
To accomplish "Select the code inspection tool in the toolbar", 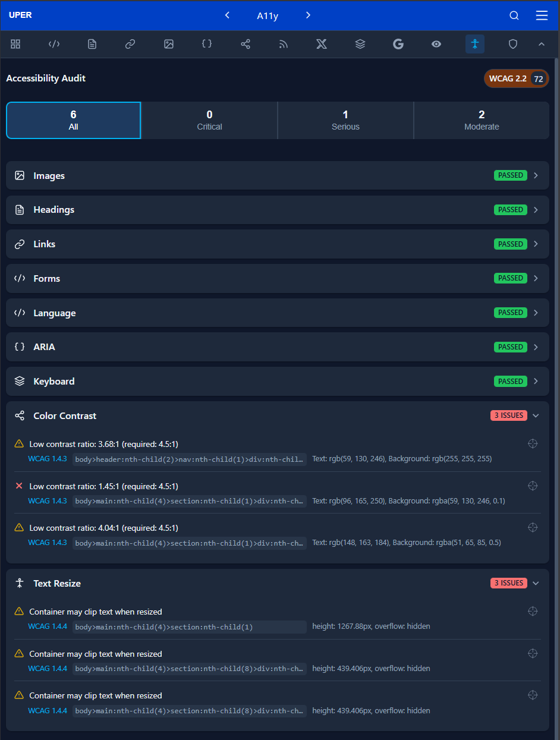I will pos(54,44).
